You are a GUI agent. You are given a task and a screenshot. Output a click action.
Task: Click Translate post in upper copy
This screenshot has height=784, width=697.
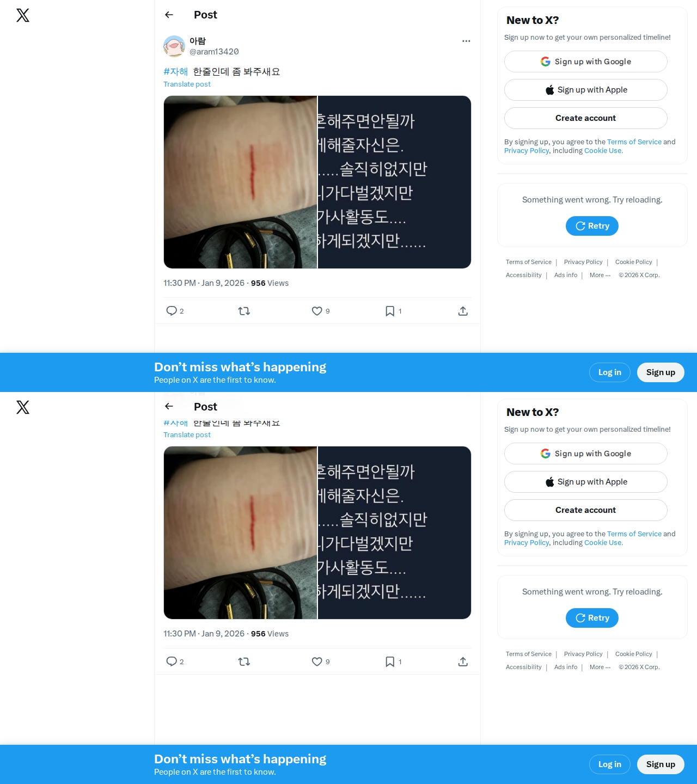(x=187, y=84)
